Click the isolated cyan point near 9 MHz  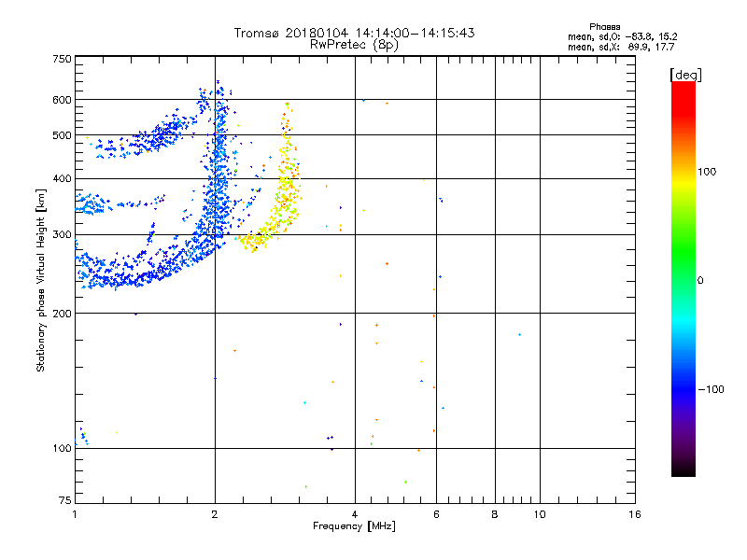pyautogui.click(x=519, y=335)
